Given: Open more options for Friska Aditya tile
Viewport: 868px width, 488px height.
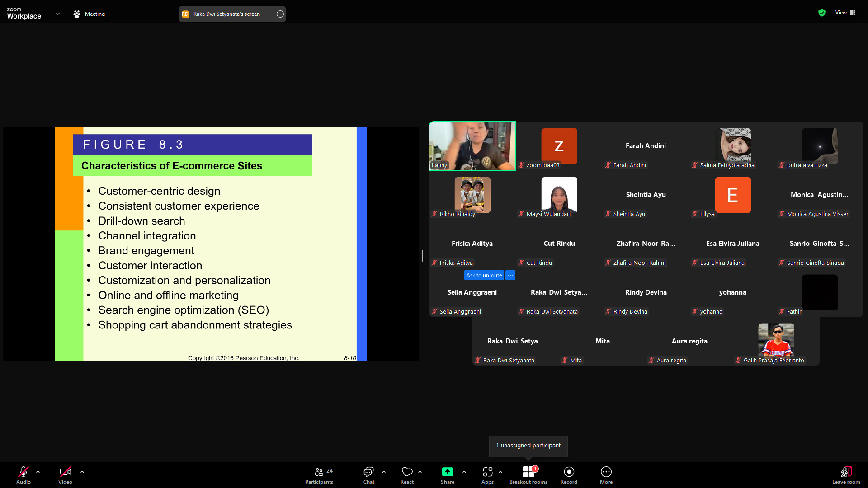Looking at the screenshot, I should point(510,275).
